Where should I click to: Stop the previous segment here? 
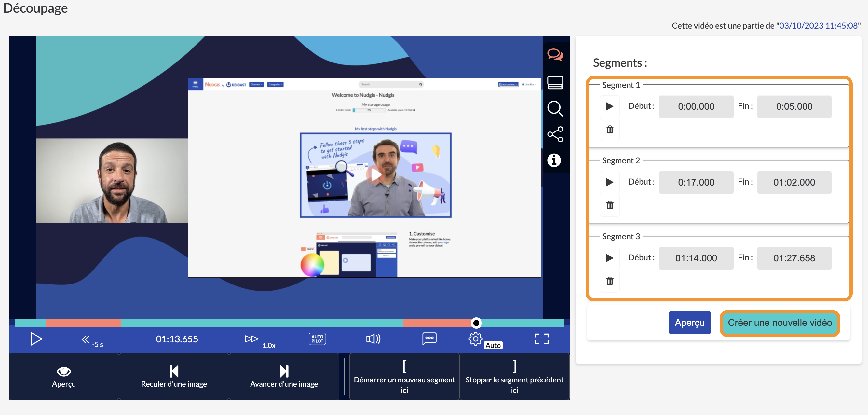pyautogui.click(x=515, y=377)
